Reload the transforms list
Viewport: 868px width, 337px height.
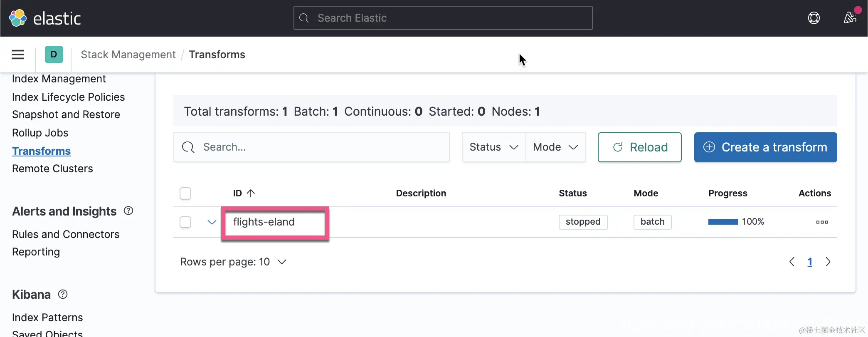point(639,147)
